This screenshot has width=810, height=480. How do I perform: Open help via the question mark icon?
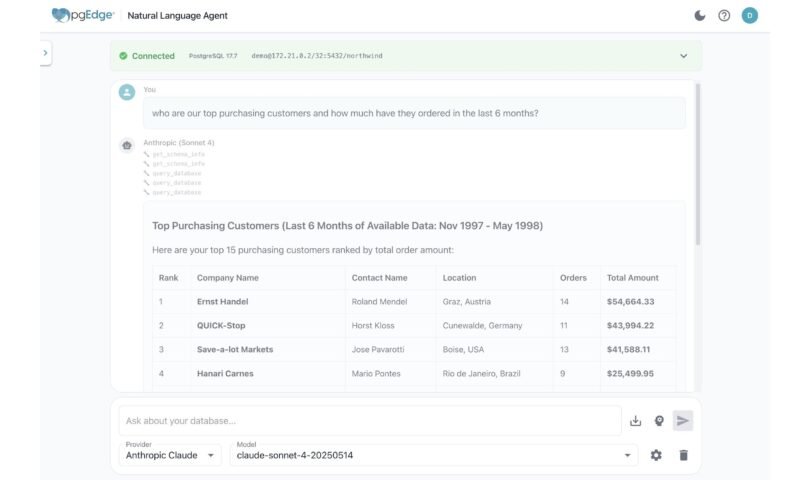724,16
